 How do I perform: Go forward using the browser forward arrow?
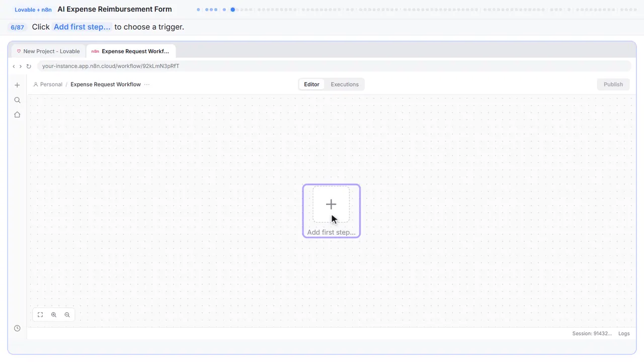tap(21, 66)
